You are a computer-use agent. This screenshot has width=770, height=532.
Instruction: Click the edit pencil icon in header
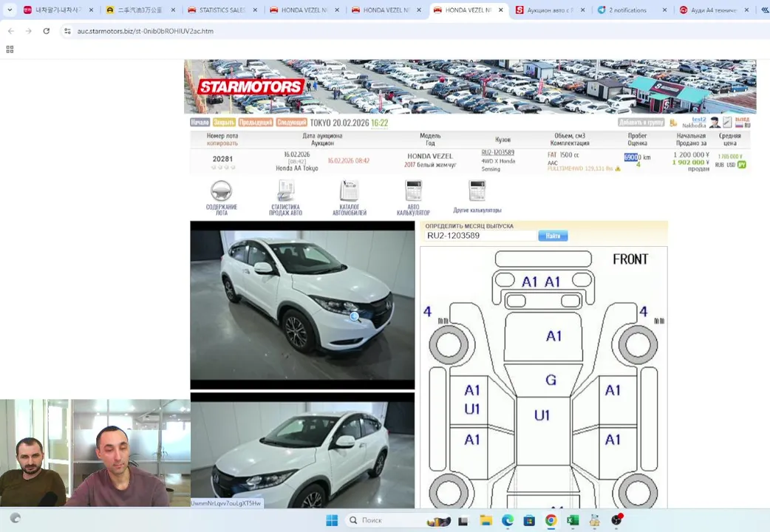tap(727, 123)
